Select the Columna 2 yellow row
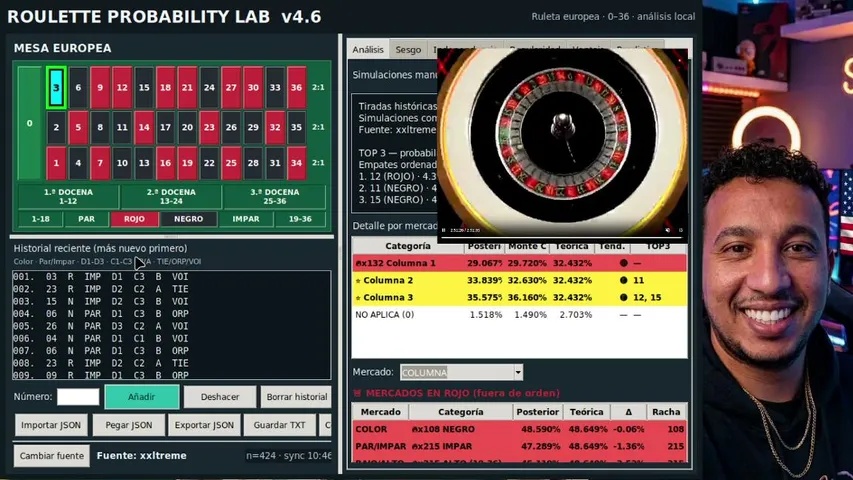The image size is (853, 480). click(x=520, y=280)
